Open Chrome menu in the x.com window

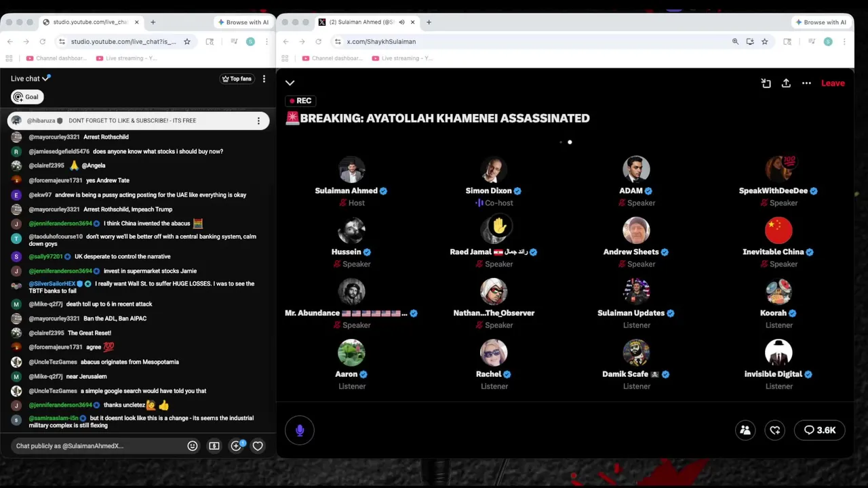coord(844,41)
